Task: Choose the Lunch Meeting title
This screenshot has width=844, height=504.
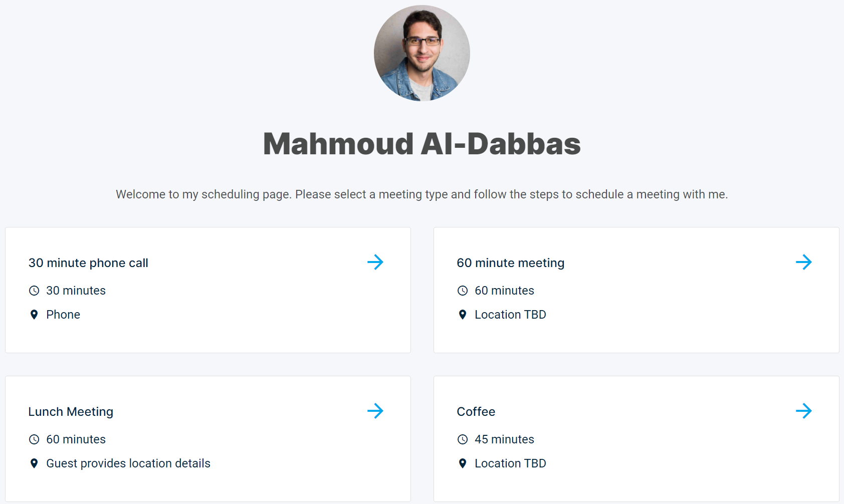Action: (71, 412)
